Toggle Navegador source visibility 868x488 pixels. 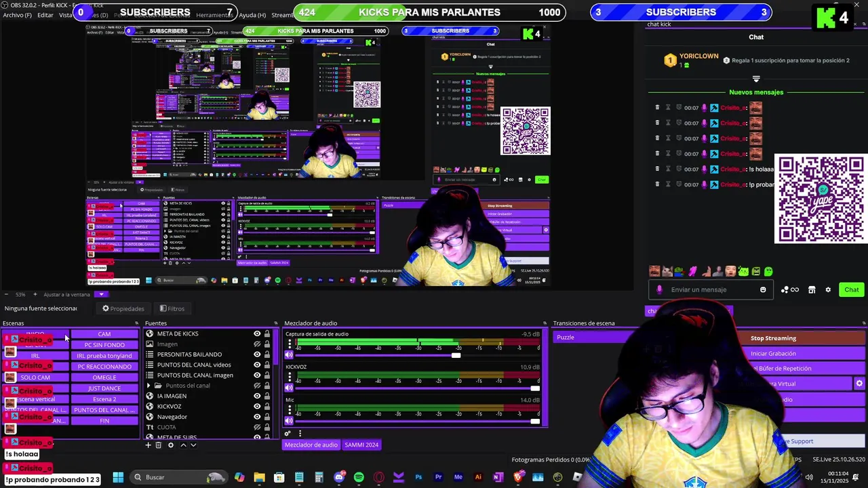pyautogui.click(x=257, y=417)
